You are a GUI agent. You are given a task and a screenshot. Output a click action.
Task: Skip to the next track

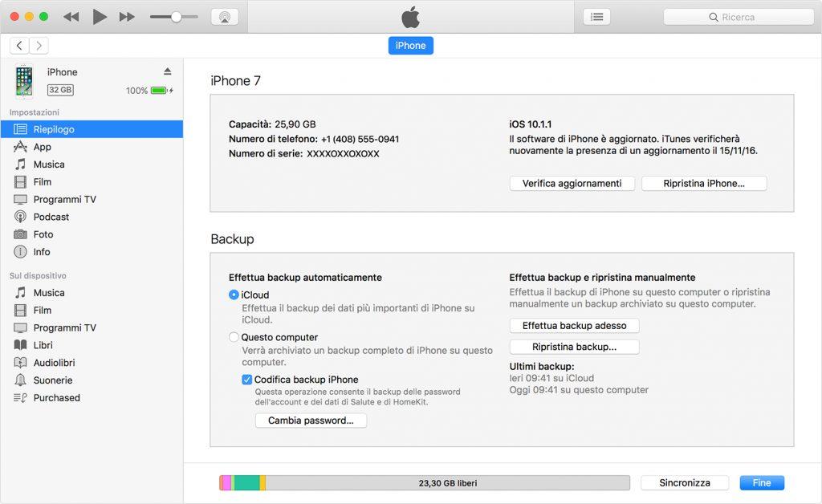pyautogui.click(x=127, y=17)
